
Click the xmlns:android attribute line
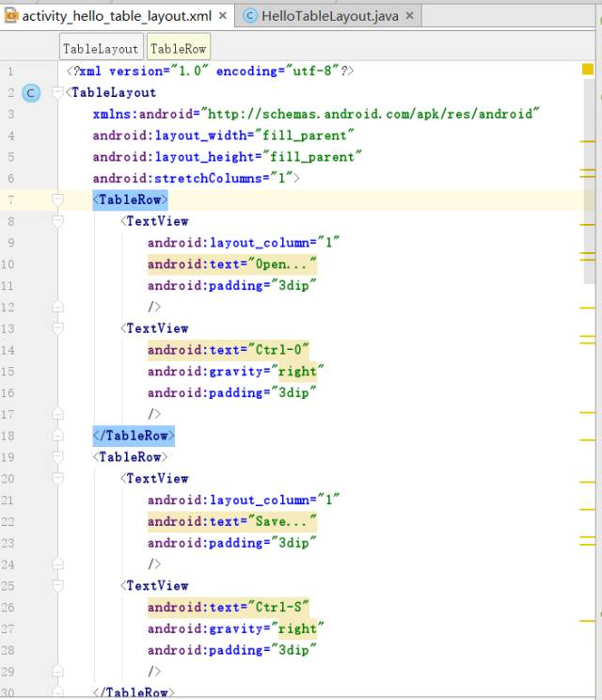coord(316,114)
